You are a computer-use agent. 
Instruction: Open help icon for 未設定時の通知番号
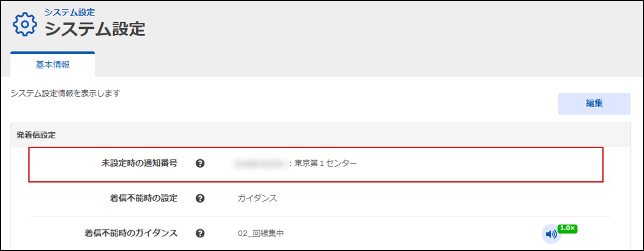200,163
